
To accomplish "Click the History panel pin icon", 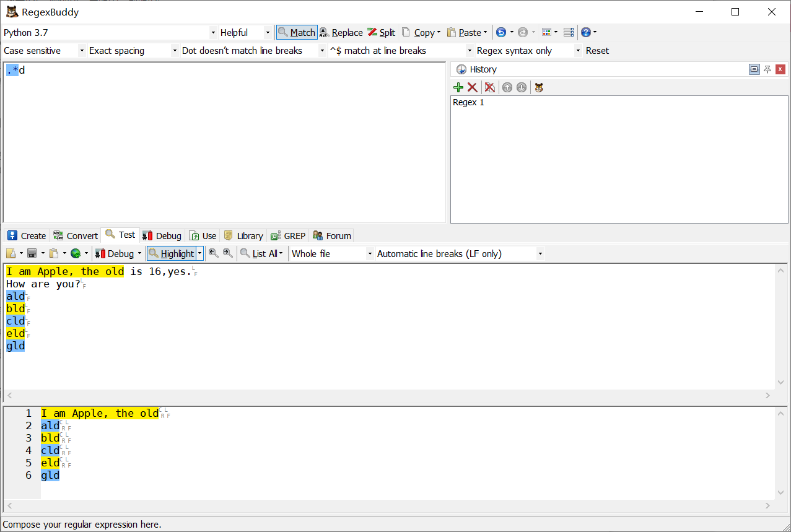I will click(767, 69).
